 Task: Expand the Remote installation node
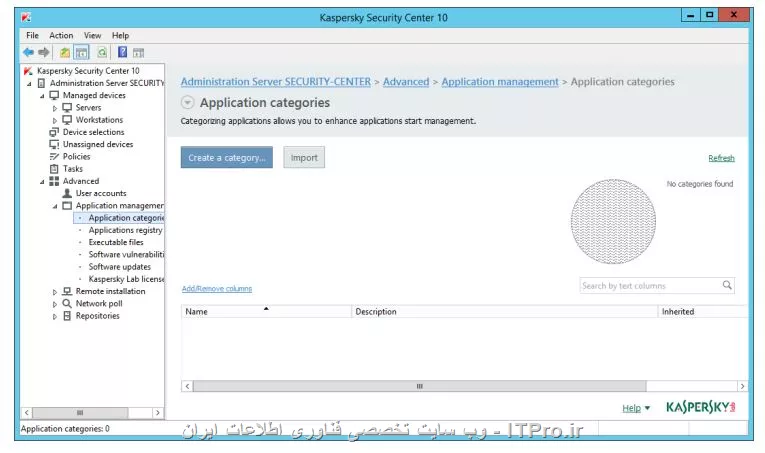(x=55, y=292)
